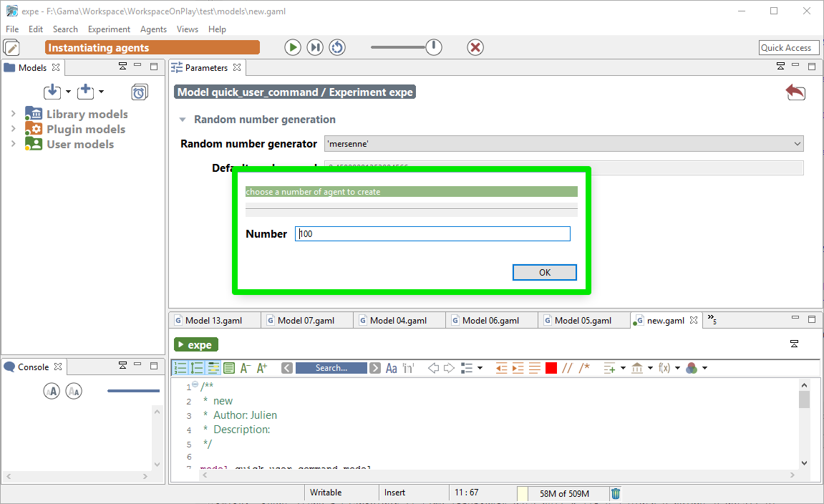Click the clock history icon in Models
824x504 pixels.
140,92
